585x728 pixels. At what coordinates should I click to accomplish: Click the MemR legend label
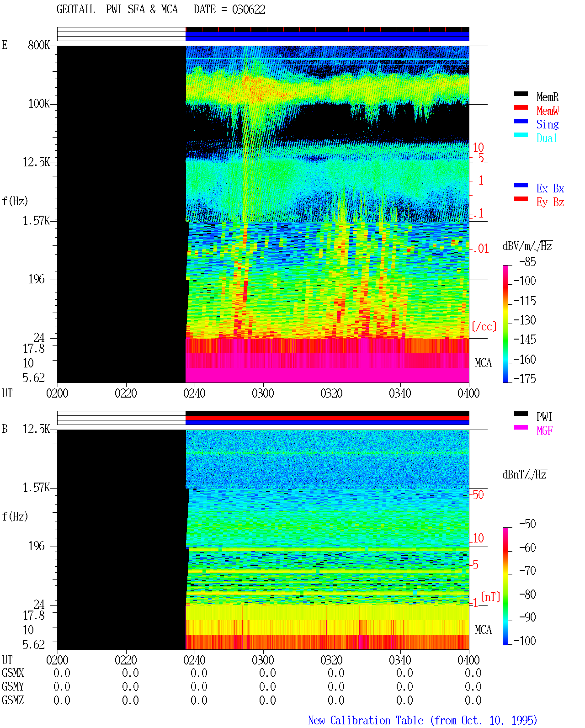548,97
